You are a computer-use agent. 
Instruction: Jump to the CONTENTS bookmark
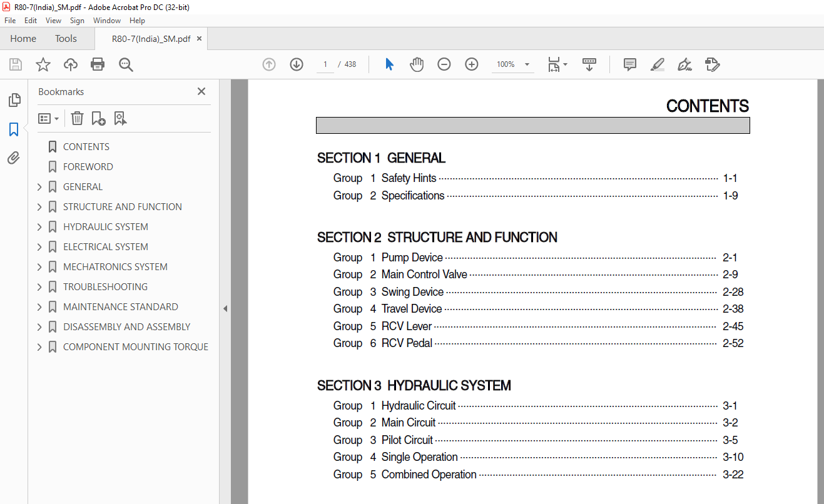[x=86, y=147]
